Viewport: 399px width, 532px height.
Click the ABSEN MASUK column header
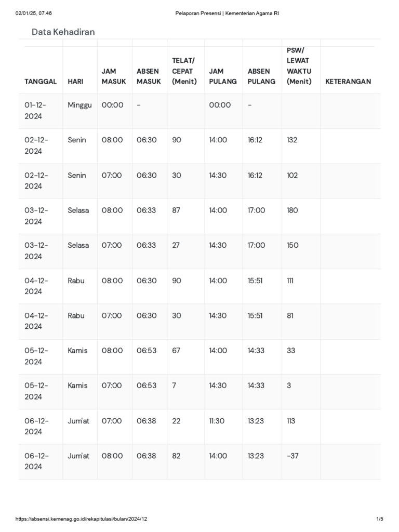click(148, 76)
